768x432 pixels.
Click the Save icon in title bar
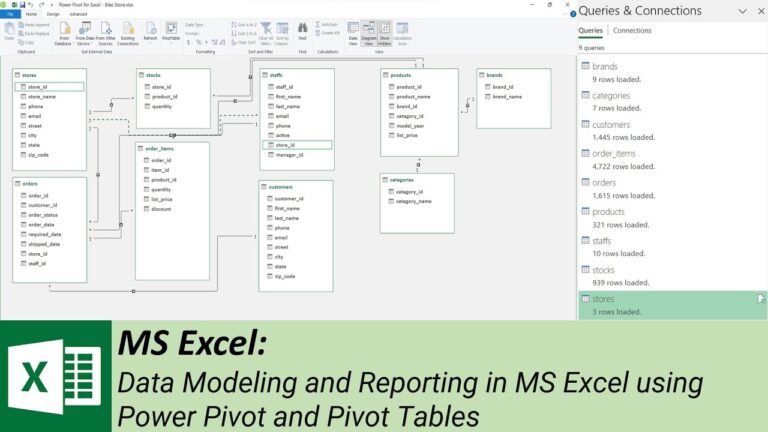tap(23, 5)
